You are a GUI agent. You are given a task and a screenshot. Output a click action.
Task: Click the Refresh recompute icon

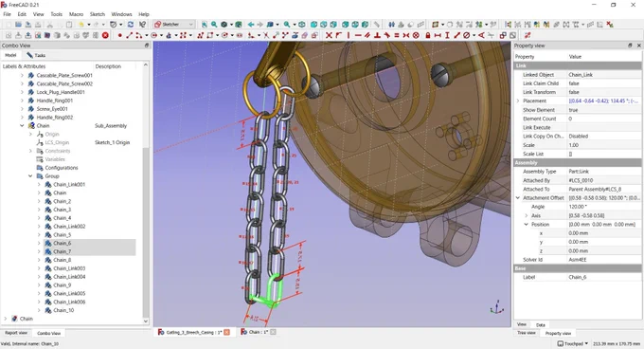pos(130,25)
